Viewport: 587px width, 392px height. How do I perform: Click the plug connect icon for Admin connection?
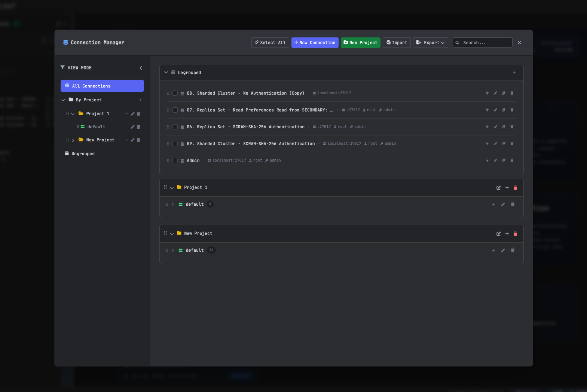click(x=487, y=160)
